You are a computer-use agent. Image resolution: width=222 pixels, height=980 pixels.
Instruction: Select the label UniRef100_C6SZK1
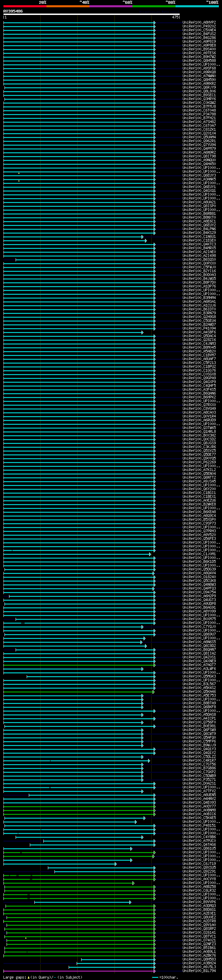coord(199,129)
